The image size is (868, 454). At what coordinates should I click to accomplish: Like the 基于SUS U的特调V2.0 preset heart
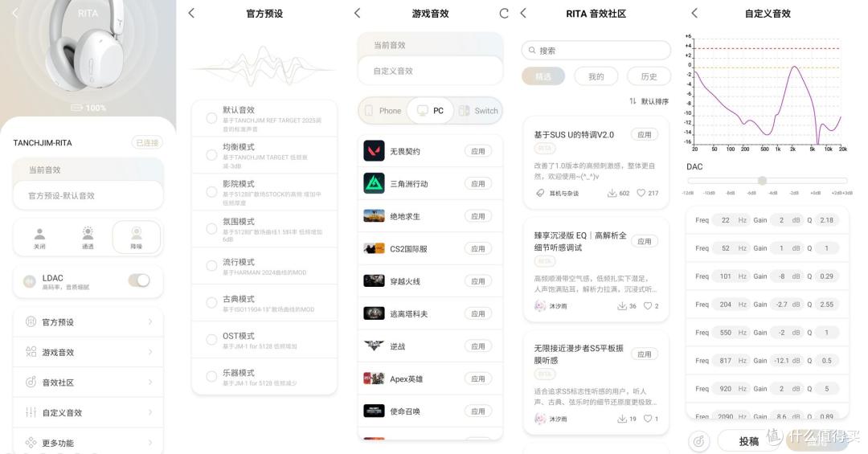(x=641, y=193)
